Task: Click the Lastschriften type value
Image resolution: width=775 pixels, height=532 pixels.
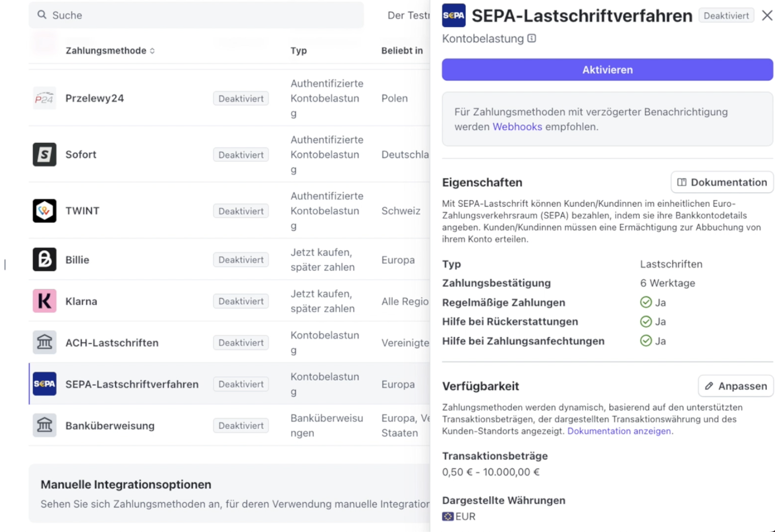Action: pyautogui.click(x=671, y=264)
